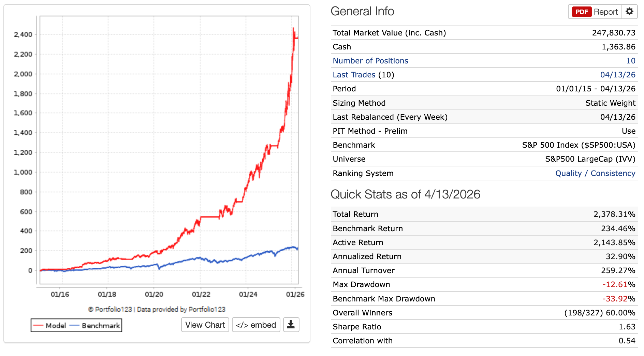The image size is (644, 356).
Task: Click the General Info heading
Action: (362, 12)
